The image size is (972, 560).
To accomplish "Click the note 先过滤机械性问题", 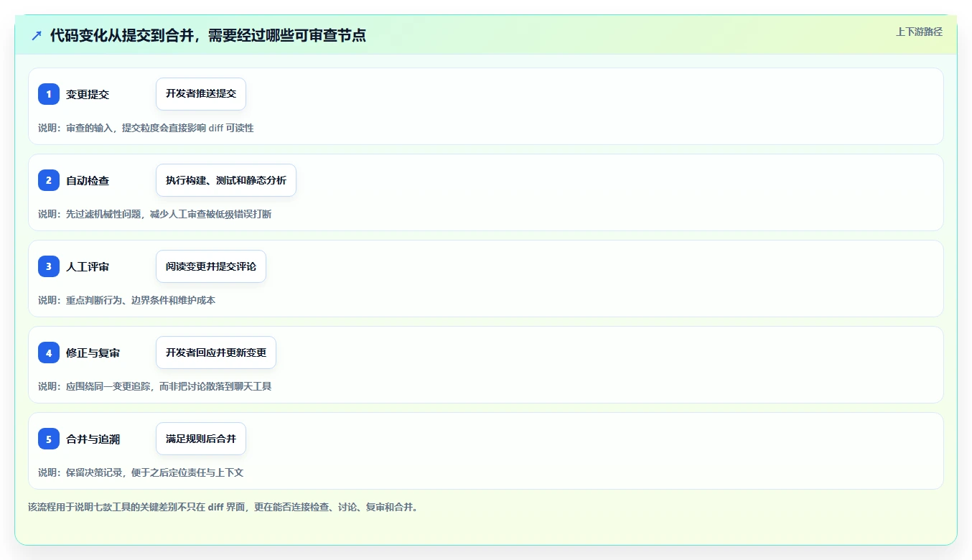I will (x=154, y=214).
